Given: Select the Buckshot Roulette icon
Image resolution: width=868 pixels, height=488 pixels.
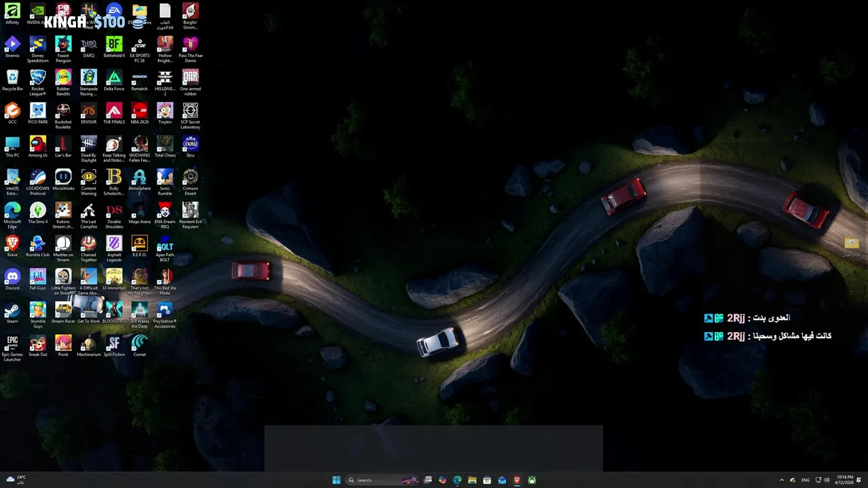Looking at the screenshot, I should tap(63, 115).
